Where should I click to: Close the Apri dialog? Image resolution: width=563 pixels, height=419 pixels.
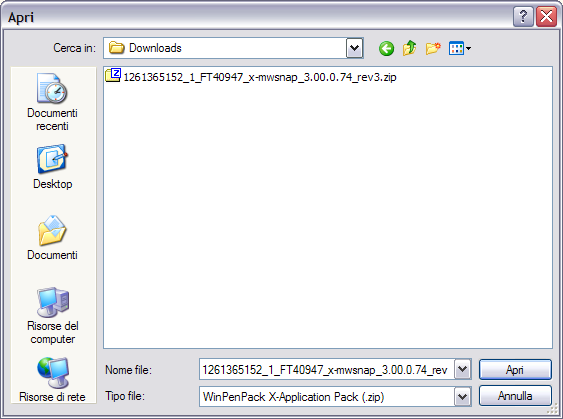pos(546,17)
